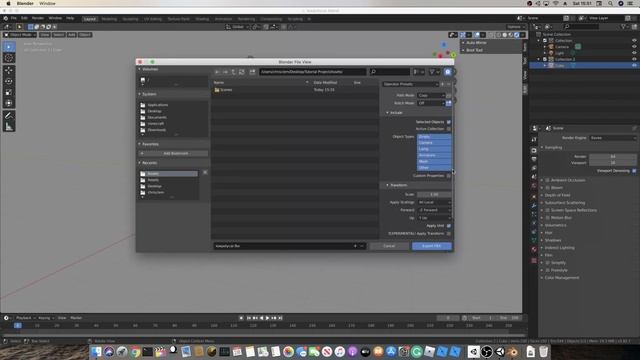640x360 pixels.
Task: Enable Bloom checkbox in render properties
Action: point(547,188)
